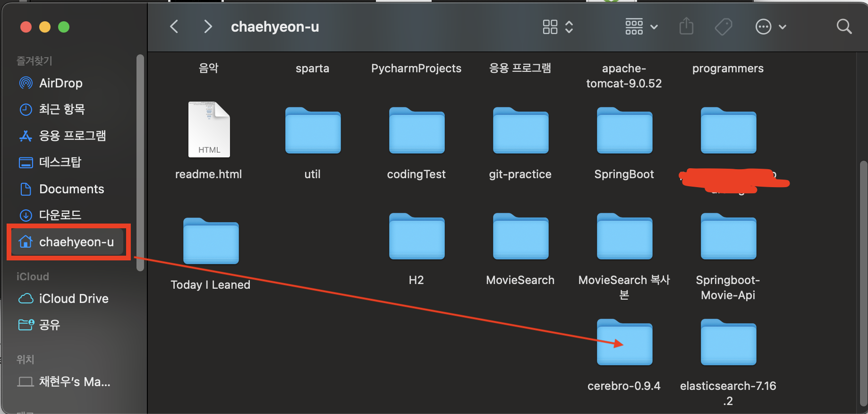This screenshot has height=414, width=868.
Task: Click the 음악 folder label
Action: (209, 68)
